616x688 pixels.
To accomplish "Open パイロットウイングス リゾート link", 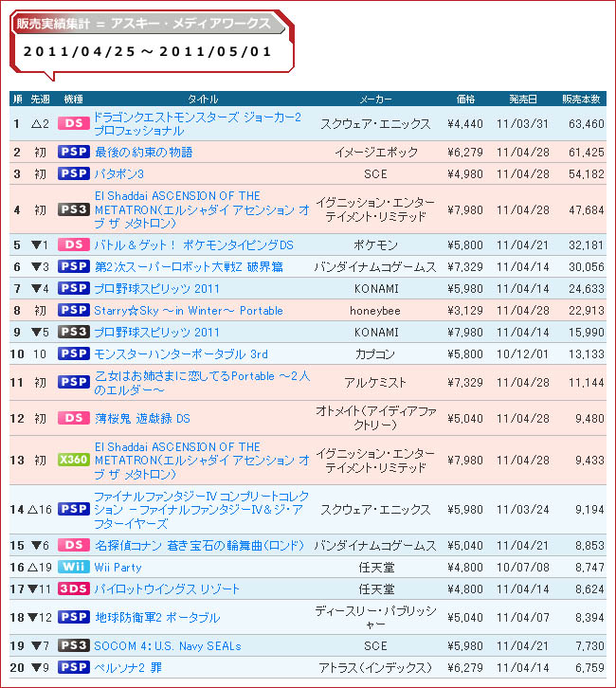I will tap(167, 589).
